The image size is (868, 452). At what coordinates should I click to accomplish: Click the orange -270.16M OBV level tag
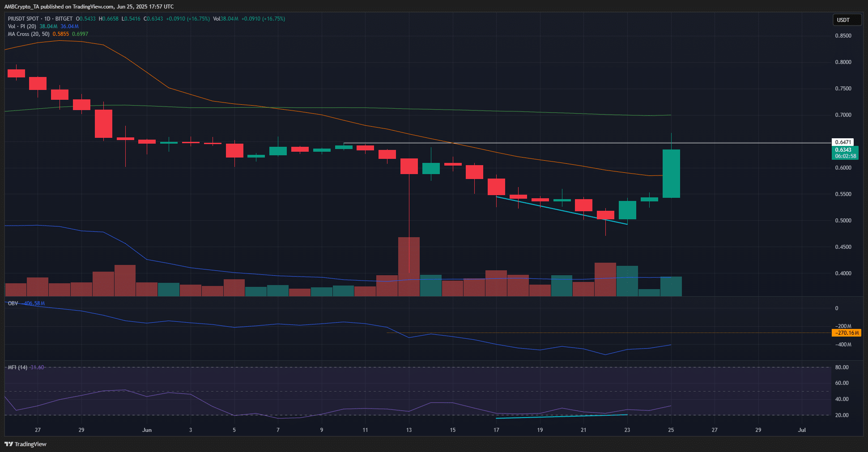click(846, 333)
